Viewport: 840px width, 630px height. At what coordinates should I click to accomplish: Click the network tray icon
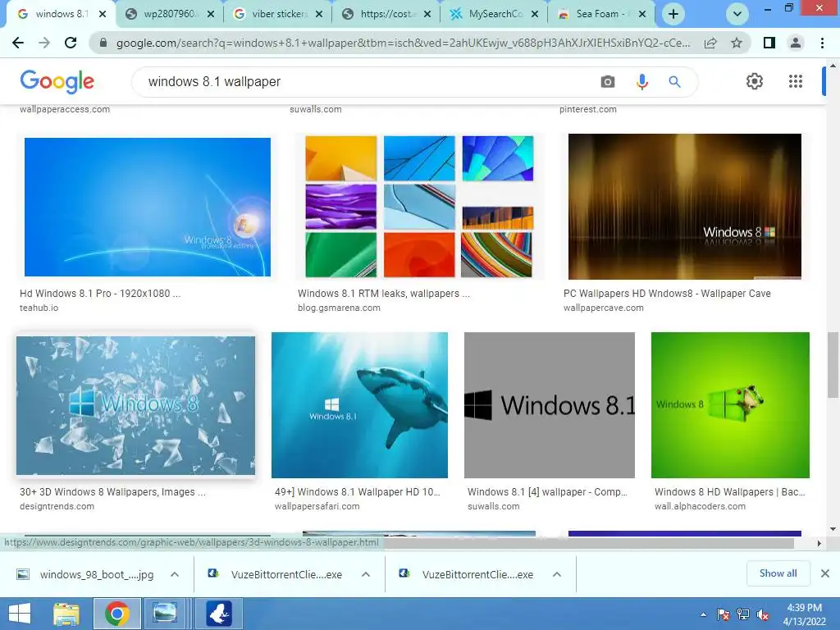click(x=743, y=614)
